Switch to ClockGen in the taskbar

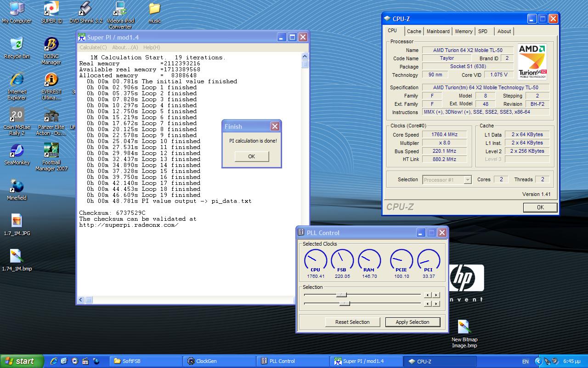[x=220, y=361]
